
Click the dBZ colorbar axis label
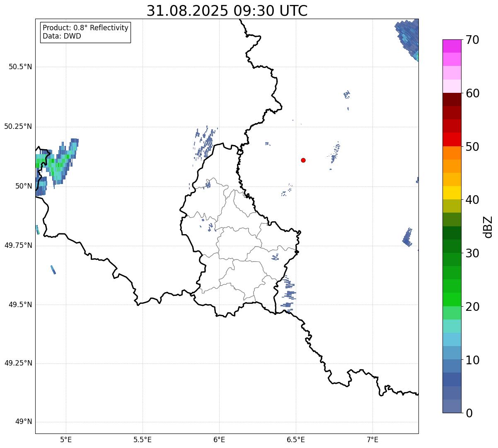tap(488, 227)
